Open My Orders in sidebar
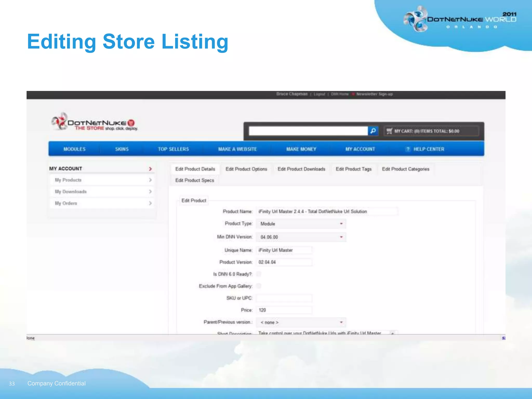The height and width of the screenshot is (399, 532). (102, 203)
